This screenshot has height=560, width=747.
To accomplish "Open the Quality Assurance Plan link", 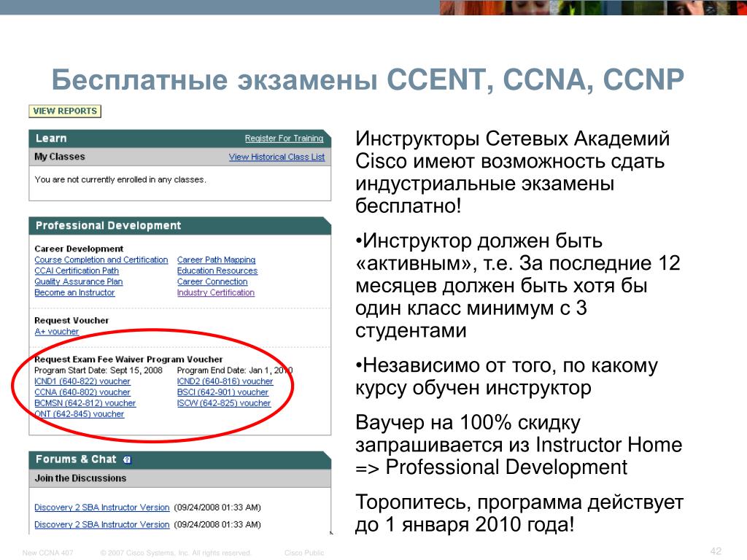I will (x=79, y=282).
